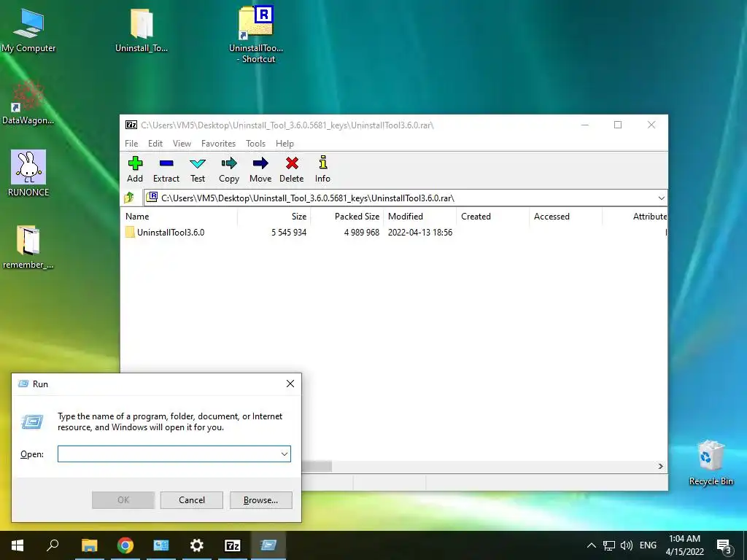Open the volume control in system tray
The height and width of the screenshot is (560, 747).
627,545
